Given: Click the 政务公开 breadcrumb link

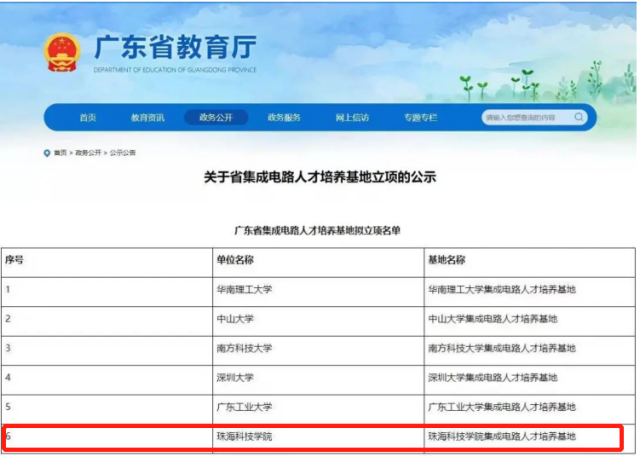Looking at the screenshot, I should [88, 153].
